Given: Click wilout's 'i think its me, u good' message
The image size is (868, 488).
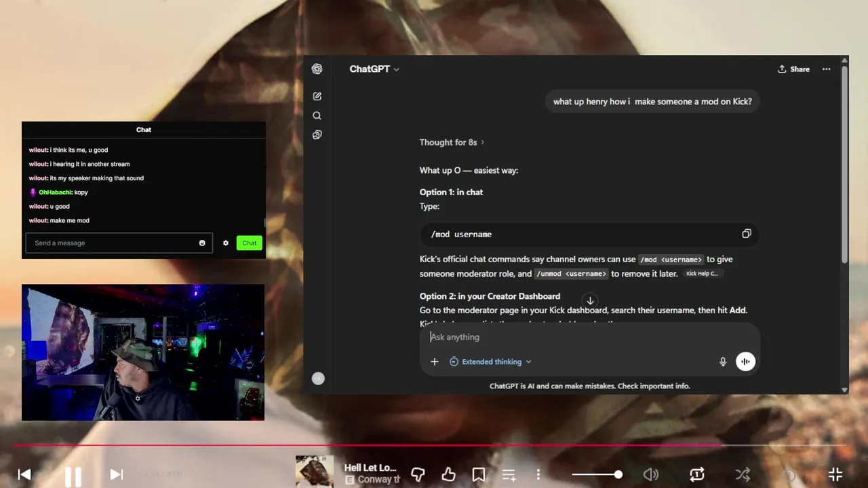Looking at the screenshot, I should [x=68, y=150].
